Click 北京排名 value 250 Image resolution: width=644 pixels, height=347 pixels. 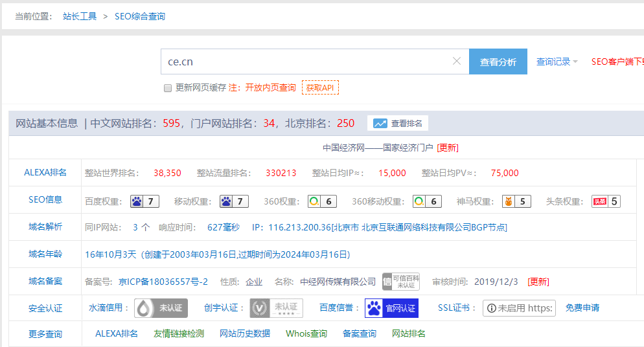coord(346,123)
